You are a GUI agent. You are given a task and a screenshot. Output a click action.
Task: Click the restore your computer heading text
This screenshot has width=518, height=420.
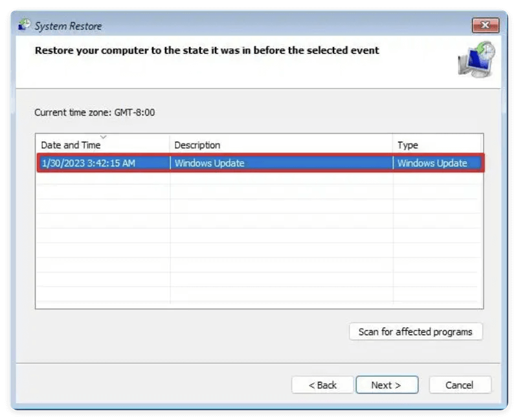(207, 50)
